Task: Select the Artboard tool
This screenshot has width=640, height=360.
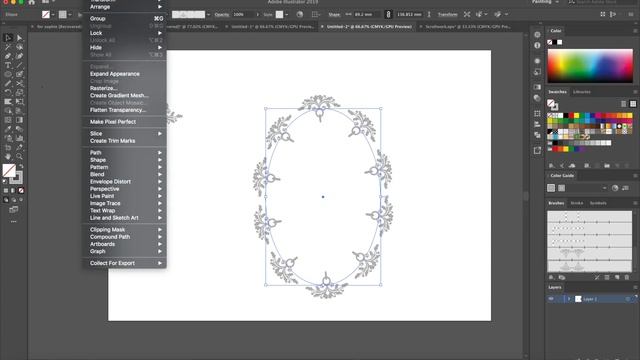Action: point(8,147)
